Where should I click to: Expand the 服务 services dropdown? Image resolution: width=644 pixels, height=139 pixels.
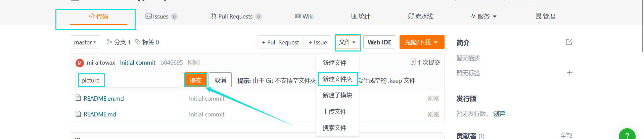[x=484, y=16]
